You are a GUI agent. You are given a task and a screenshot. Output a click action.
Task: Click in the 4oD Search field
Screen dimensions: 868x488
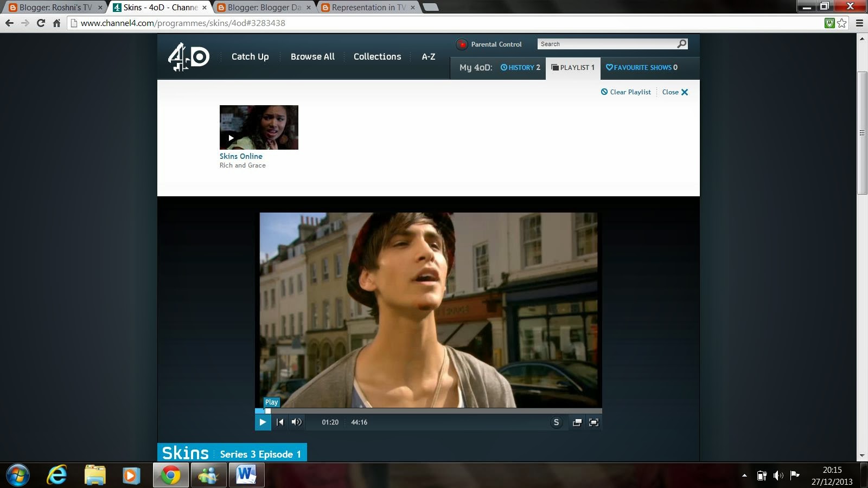point(607,44)
